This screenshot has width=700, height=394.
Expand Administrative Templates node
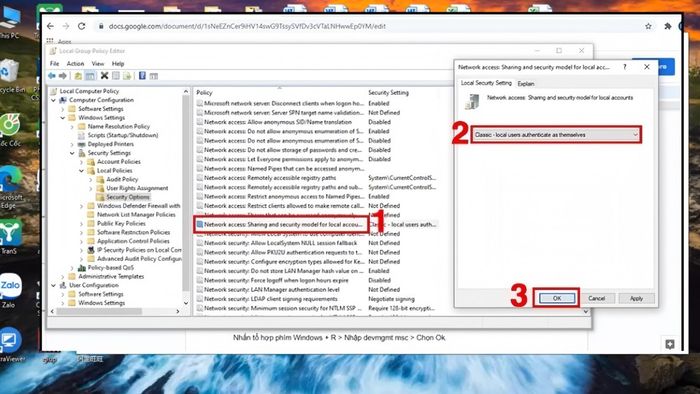(63, 277)
